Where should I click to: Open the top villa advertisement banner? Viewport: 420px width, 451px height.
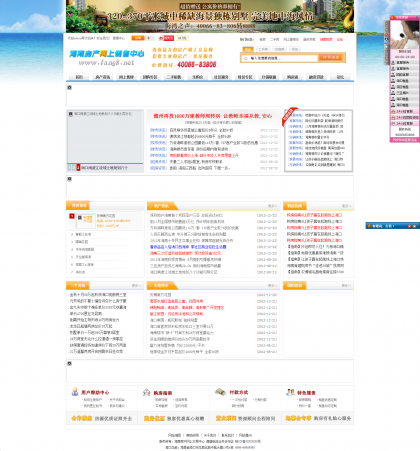click(210, 16)
